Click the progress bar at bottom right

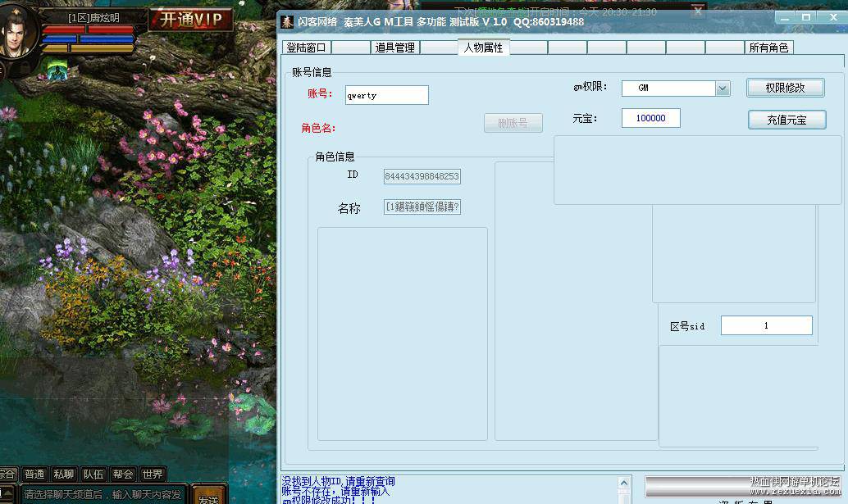742,486
